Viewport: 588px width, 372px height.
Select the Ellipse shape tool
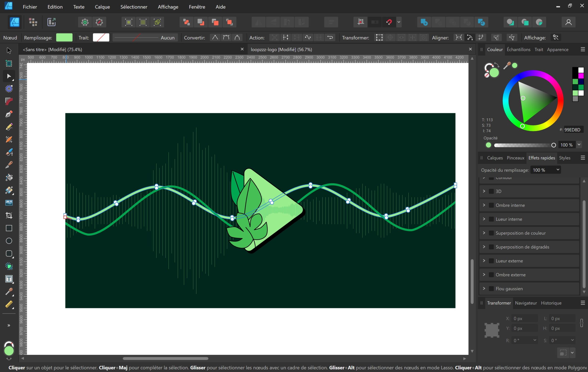pyautogui.click(x=9, y=241)
